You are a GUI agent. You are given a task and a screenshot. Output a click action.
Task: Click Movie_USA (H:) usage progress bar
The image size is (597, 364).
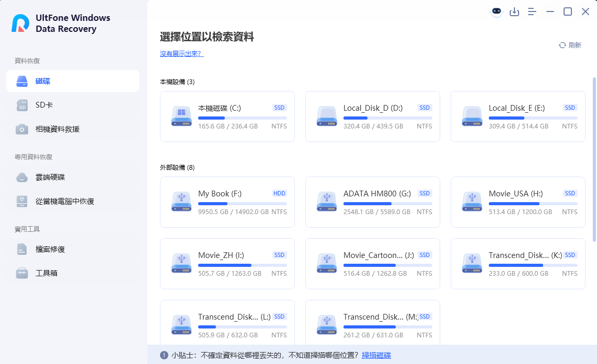click(x=533, y=203)
